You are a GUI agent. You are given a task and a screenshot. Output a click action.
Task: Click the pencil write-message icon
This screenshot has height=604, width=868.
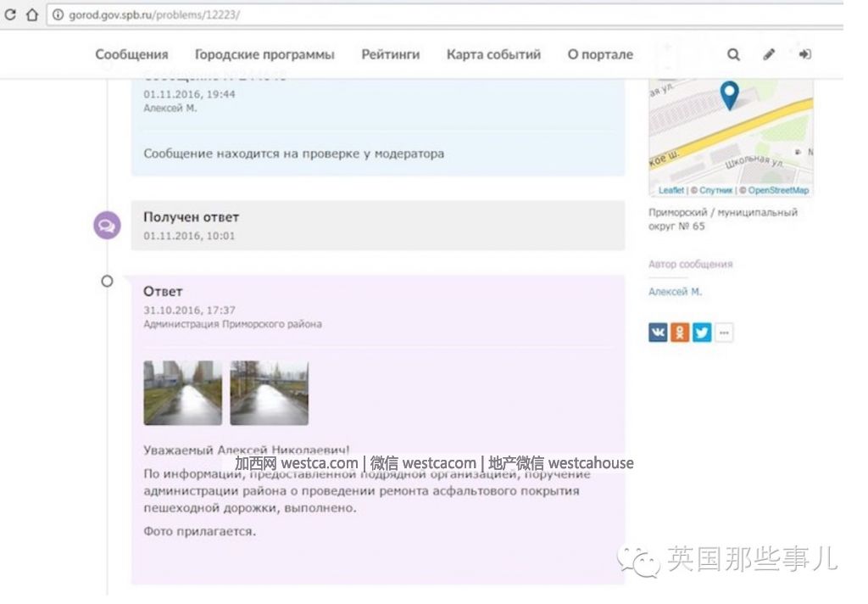(x=769, y=54)
